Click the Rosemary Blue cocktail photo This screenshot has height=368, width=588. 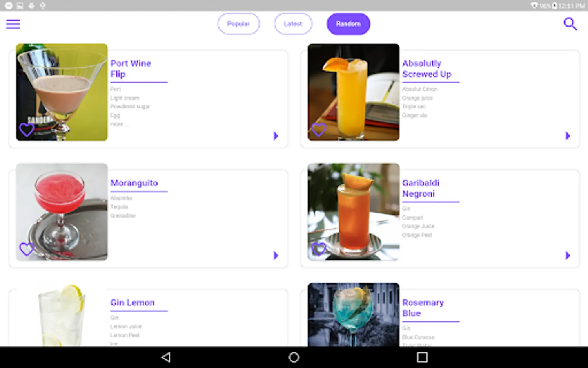354,315
